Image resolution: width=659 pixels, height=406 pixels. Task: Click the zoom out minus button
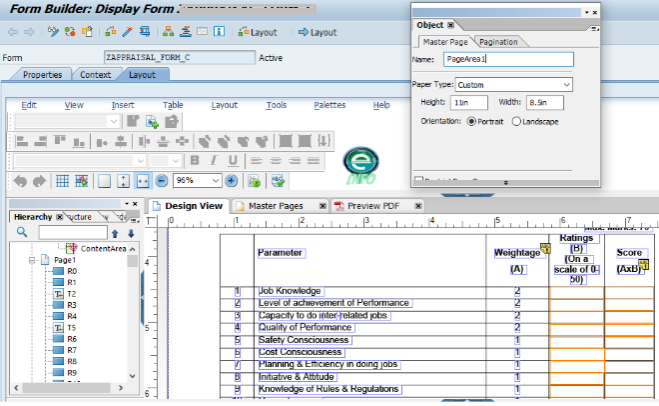point(161,181)
